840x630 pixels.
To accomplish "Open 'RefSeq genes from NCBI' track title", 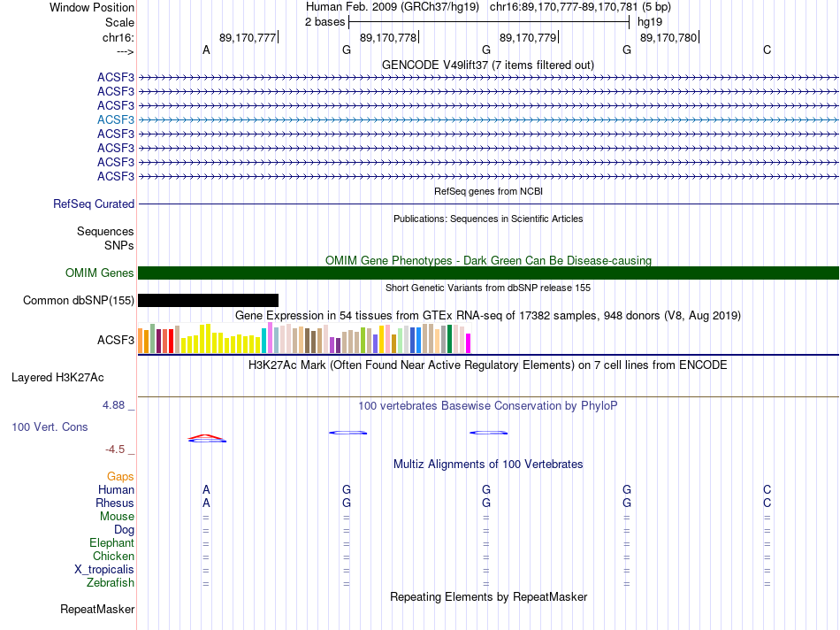I will tap(488, 191).
